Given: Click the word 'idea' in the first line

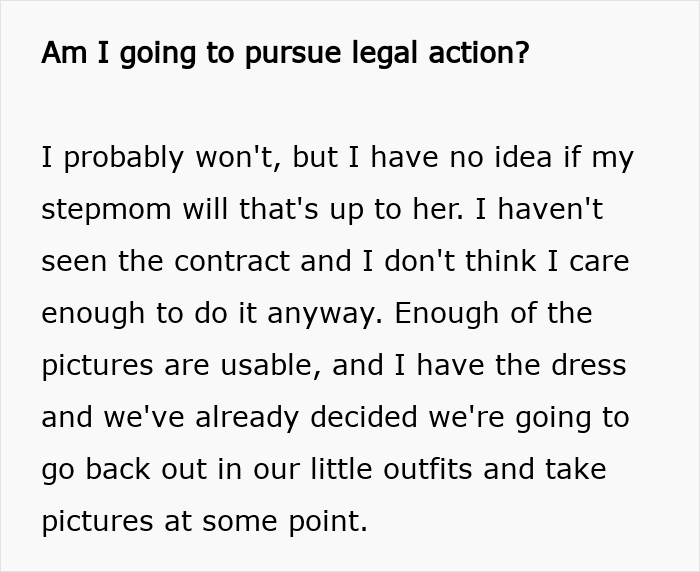Looking at the screenshot, I should click(523, 157).
